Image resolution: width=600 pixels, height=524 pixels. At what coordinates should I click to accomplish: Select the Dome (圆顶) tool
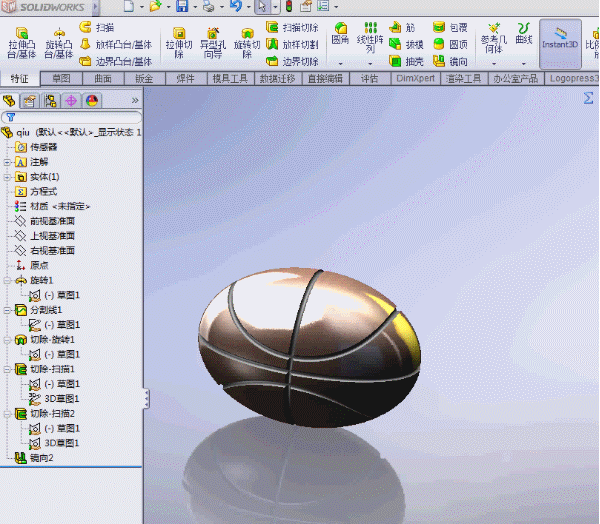(450, 44)
